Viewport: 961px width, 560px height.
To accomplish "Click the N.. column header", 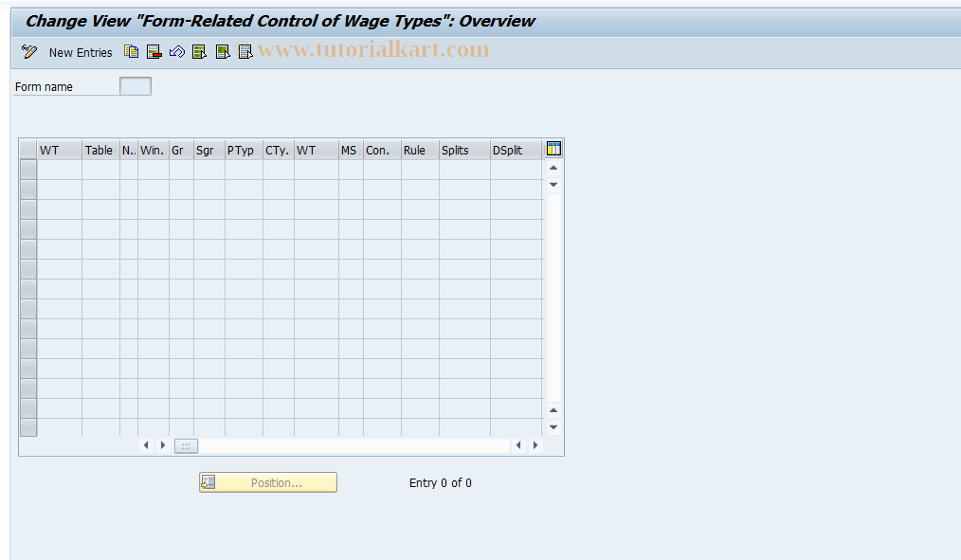I will coord(129,150).
